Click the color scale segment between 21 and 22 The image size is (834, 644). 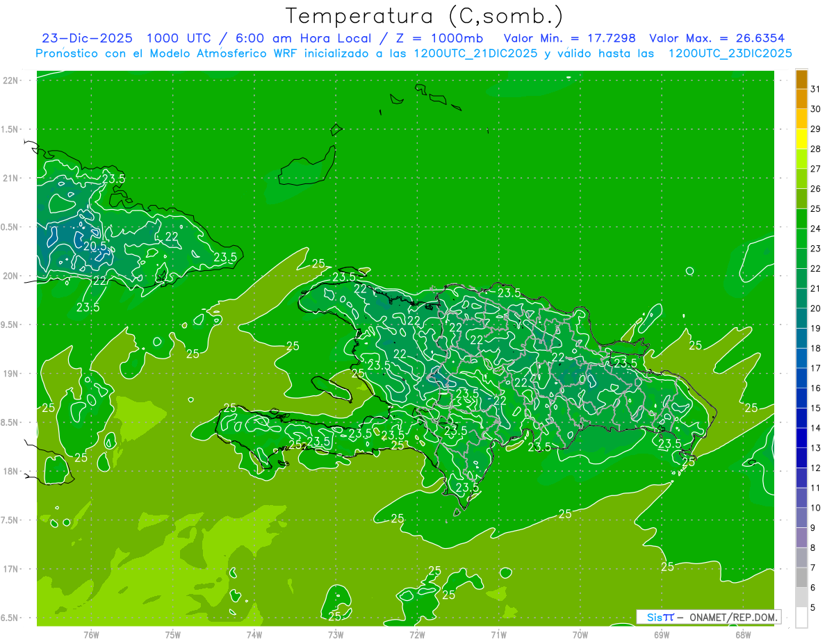[801, 279]
